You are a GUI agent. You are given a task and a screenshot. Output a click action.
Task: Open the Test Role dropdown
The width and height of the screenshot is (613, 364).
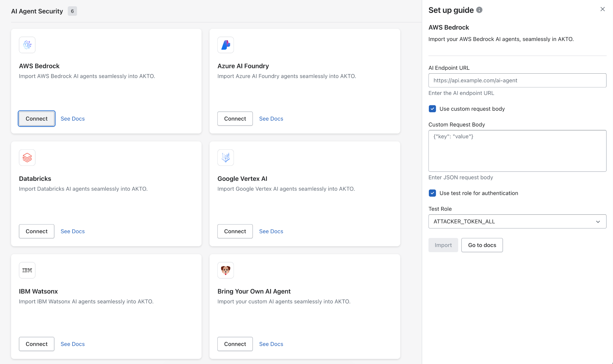tap(517, 222)
